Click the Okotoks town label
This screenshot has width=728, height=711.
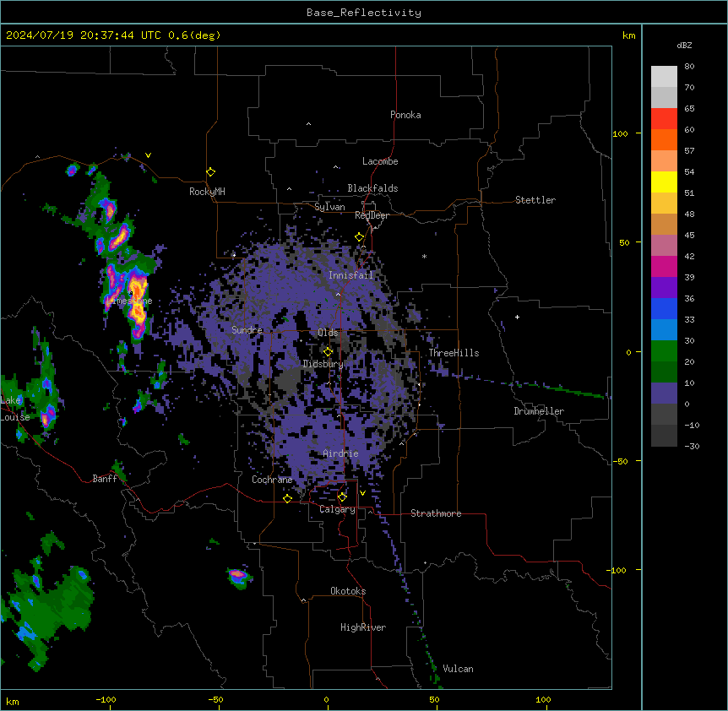[x=348, y=591]
